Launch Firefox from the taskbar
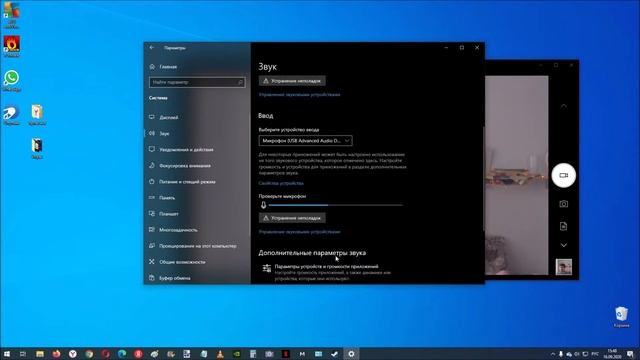640x360 pixels. 56,354
